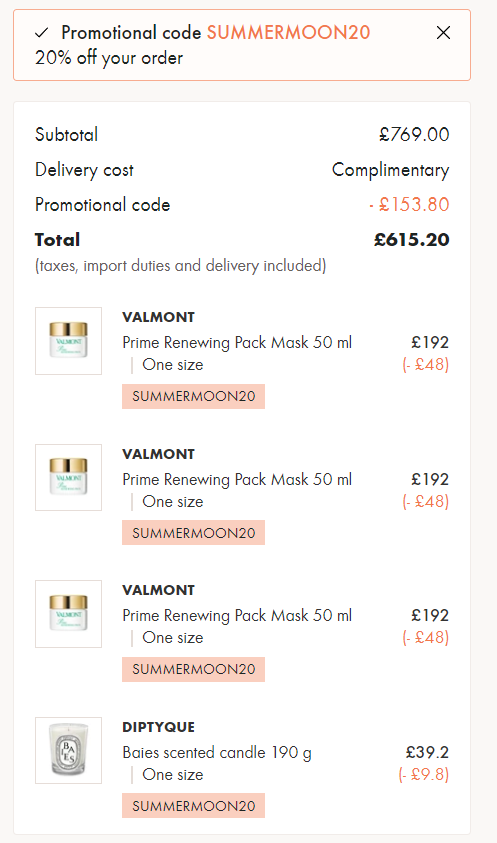Viewport: 497px width, 843px height.
Task: Open the second Valmont mask product thumbnail
Action: (68, 477)
